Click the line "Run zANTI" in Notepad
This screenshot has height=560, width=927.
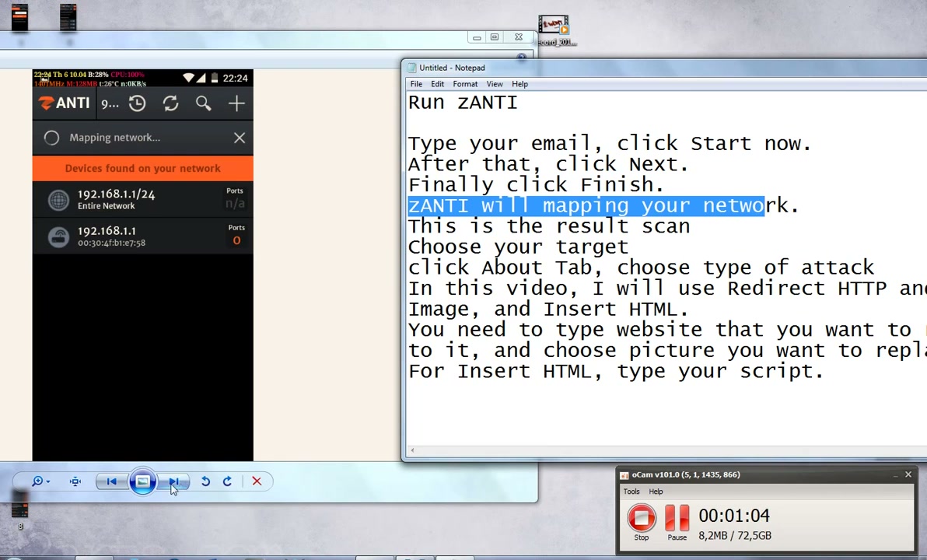click(x=463, y=103)
